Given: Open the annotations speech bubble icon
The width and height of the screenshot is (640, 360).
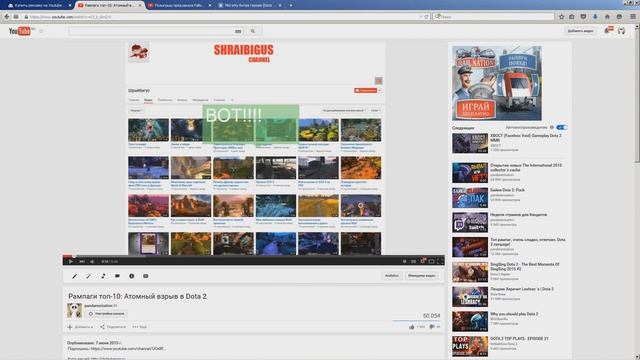Looking at the screenshot, I should click(x=117, y=276).
